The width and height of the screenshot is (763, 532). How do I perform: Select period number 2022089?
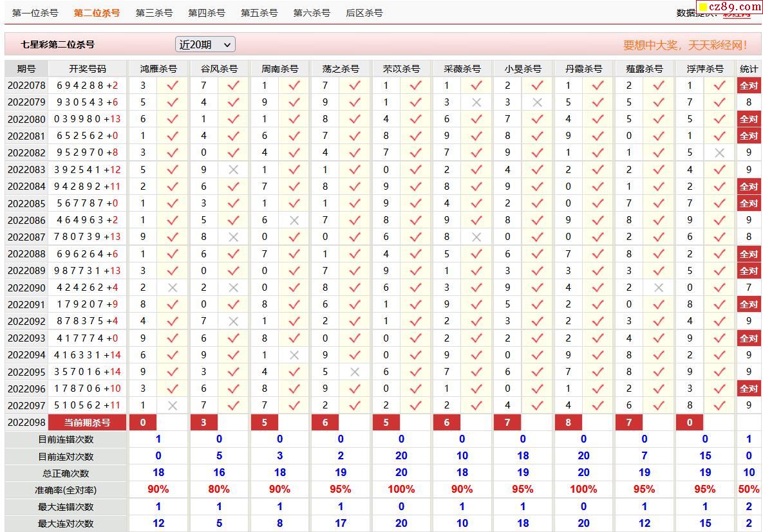tap(27, 271)
